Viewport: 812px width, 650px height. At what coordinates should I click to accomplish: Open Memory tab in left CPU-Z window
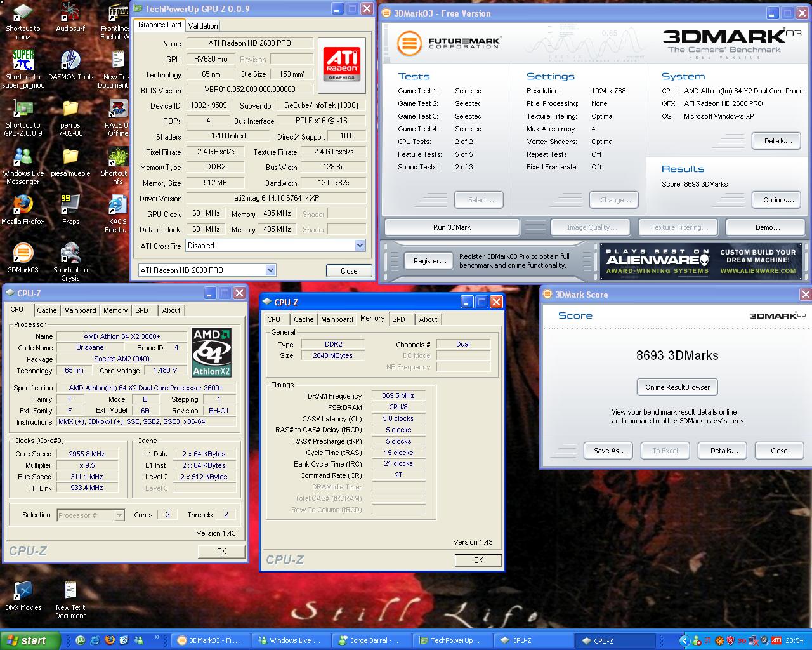click(x=115, y=310)
